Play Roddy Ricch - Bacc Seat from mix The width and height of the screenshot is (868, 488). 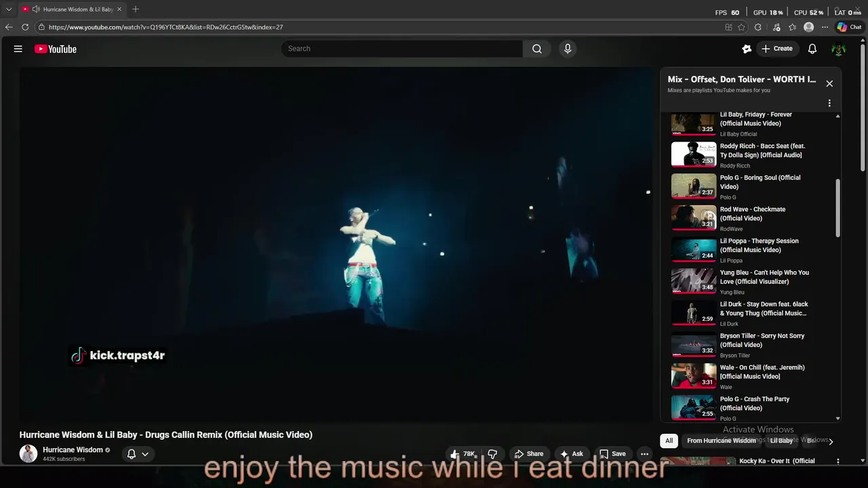[753, 155]
